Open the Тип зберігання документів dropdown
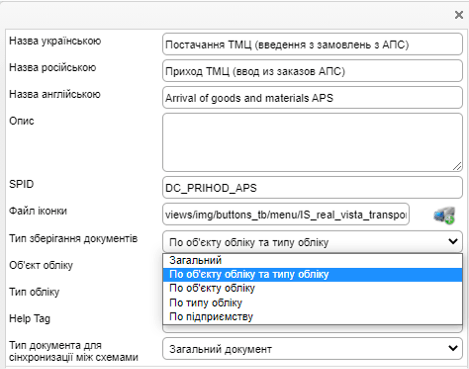Screen dimensions: 469x369 pyautogui.click(x=312, y=242)
